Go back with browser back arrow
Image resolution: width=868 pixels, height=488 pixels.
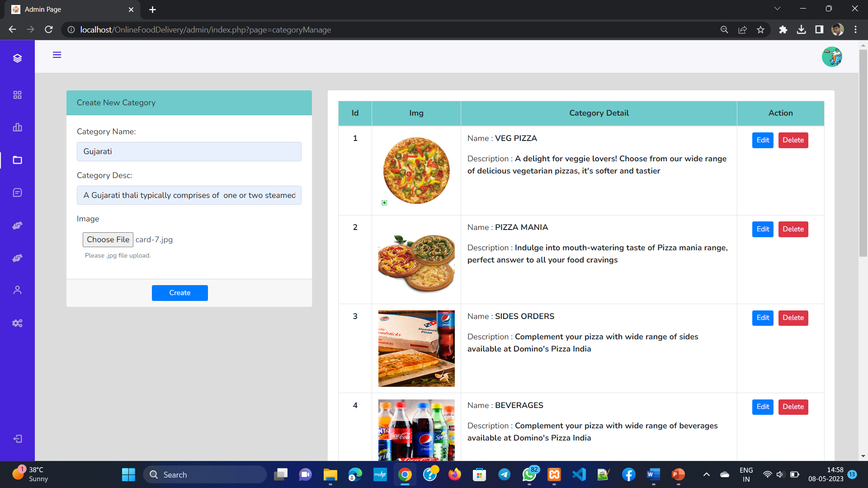(12, 29)
